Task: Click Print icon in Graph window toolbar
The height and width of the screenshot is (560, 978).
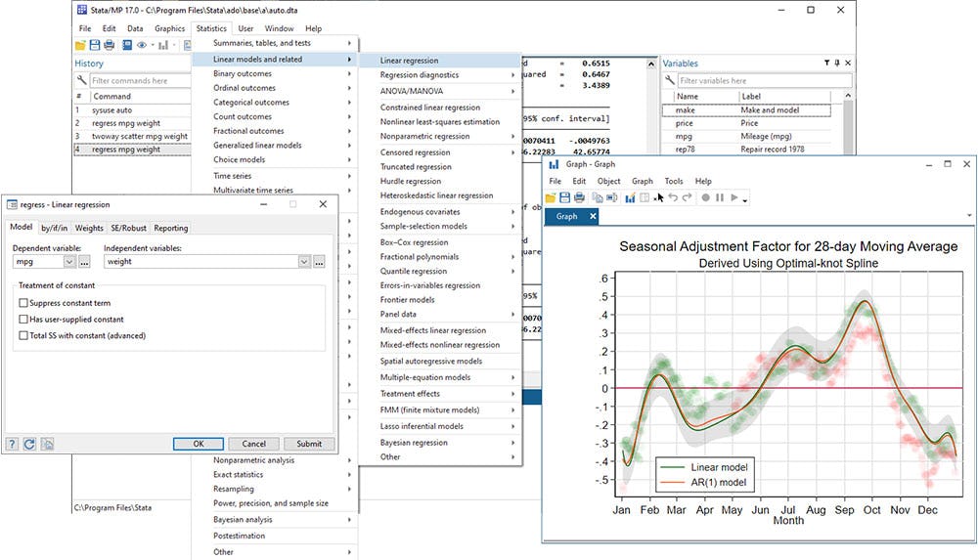Action: tap(579, 197)
